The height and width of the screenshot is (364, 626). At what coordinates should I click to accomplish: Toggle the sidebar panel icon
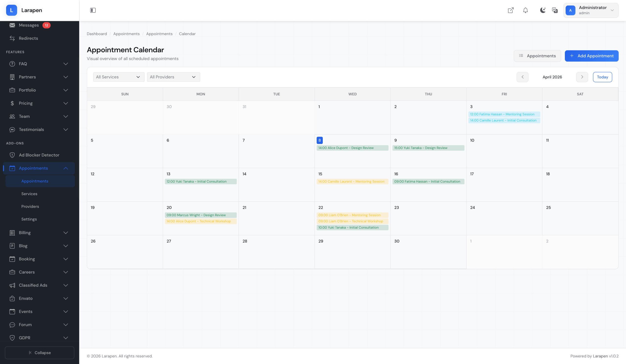93,10
